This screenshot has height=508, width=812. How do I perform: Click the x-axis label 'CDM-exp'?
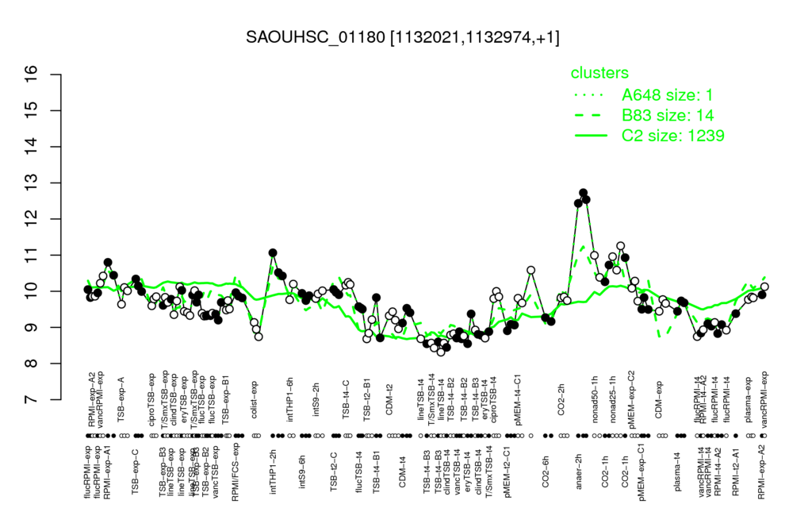point(659,400)
